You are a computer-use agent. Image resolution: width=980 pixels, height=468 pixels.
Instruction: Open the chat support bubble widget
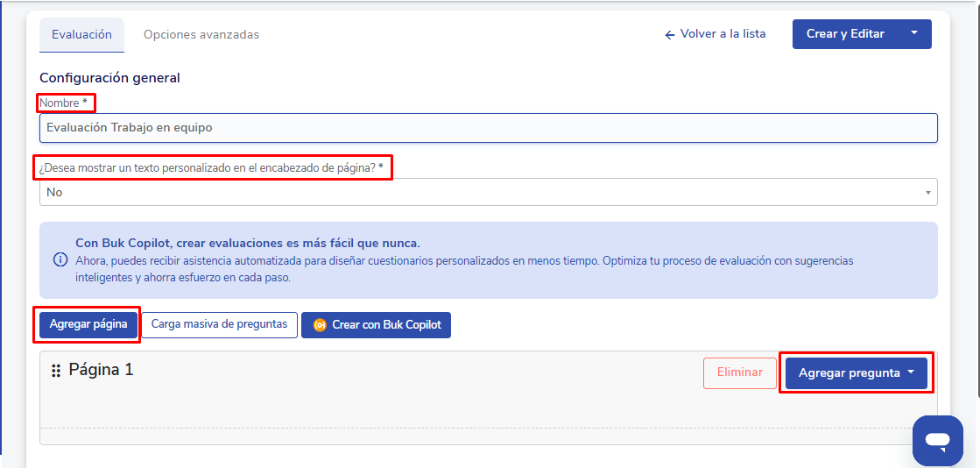click(937, 440)
